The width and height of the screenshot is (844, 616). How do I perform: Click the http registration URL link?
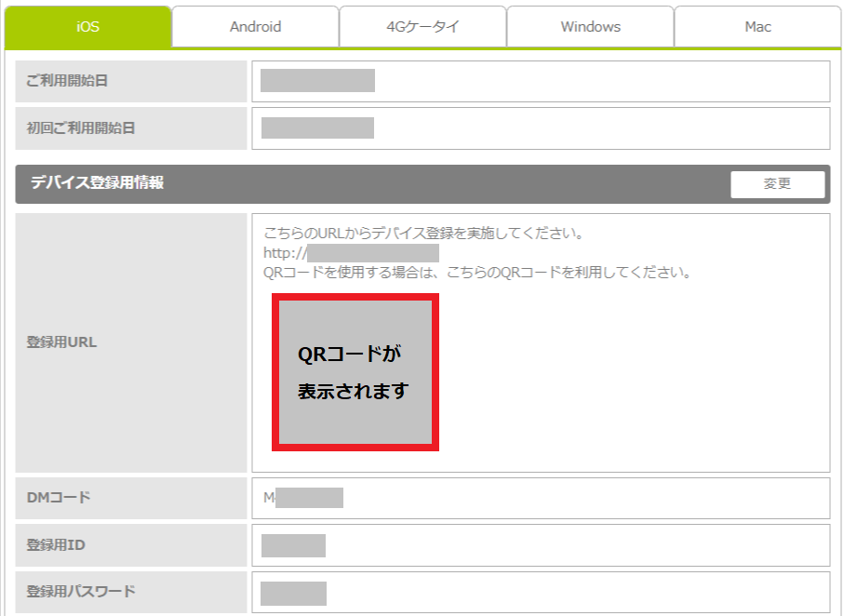351,253
